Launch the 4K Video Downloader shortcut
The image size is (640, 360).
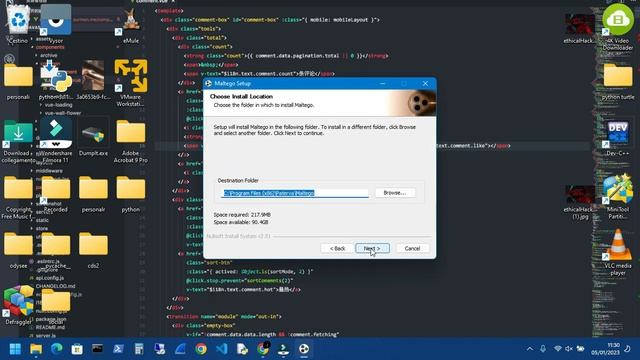click(618, 27)
